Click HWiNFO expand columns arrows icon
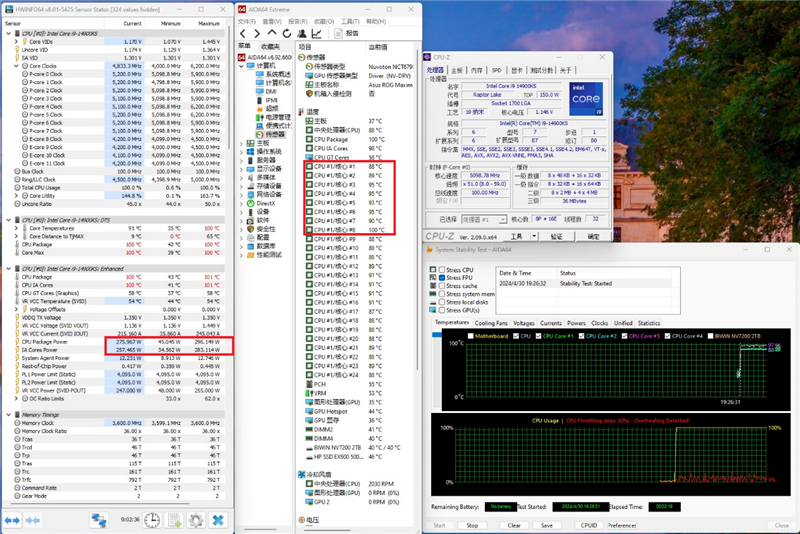 click(x=12, y=520)
